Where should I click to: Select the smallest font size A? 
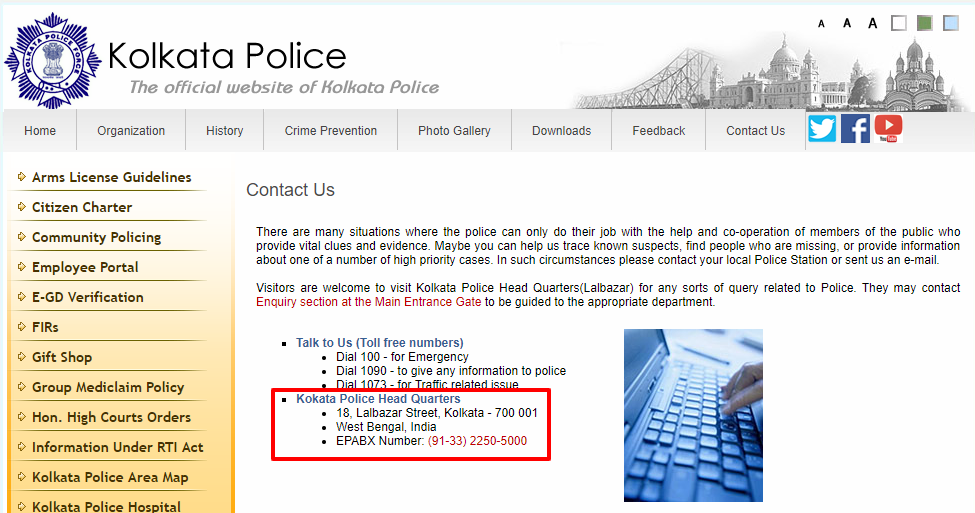click(821, 24)
